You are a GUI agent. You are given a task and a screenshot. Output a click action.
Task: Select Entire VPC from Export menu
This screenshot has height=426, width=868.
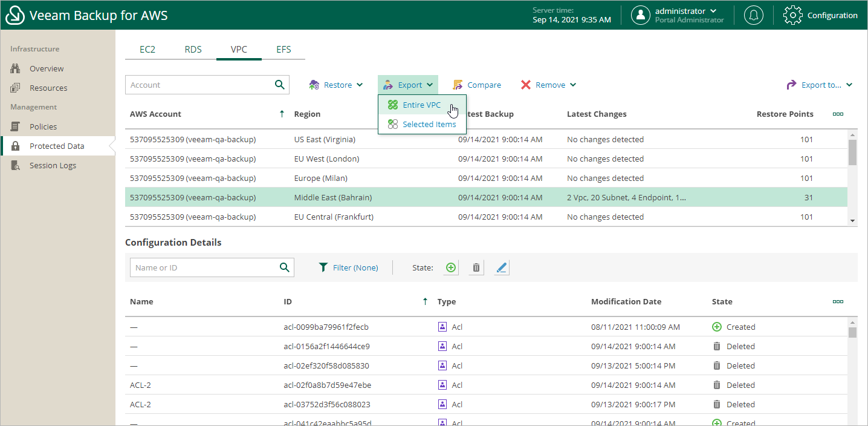click(x=421, y=105)
